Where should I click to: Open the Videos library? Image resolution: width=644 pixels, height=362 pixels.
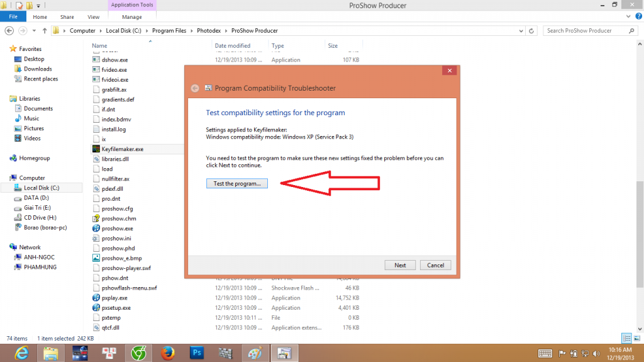coord(32,139)
